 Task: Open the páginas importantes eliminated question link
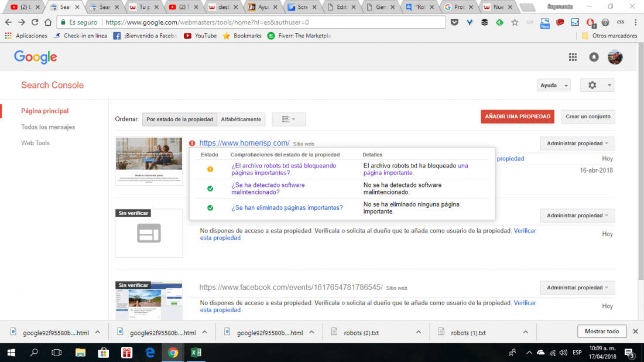[x=287, y=208]
